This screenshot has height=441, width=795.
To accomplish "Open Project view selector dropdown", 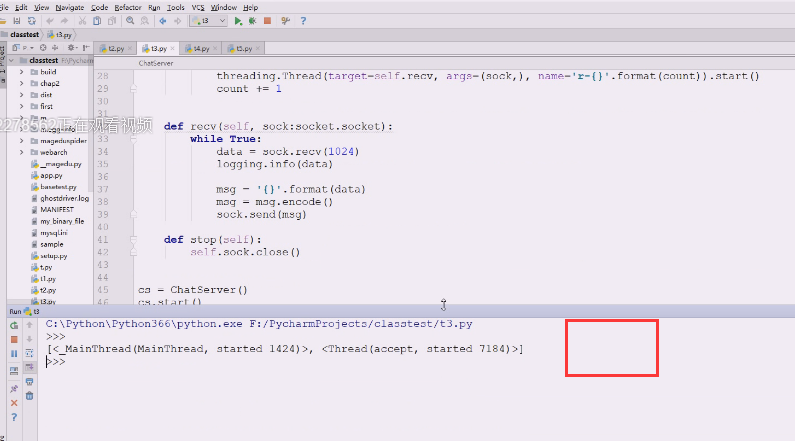I will [23, 48].
